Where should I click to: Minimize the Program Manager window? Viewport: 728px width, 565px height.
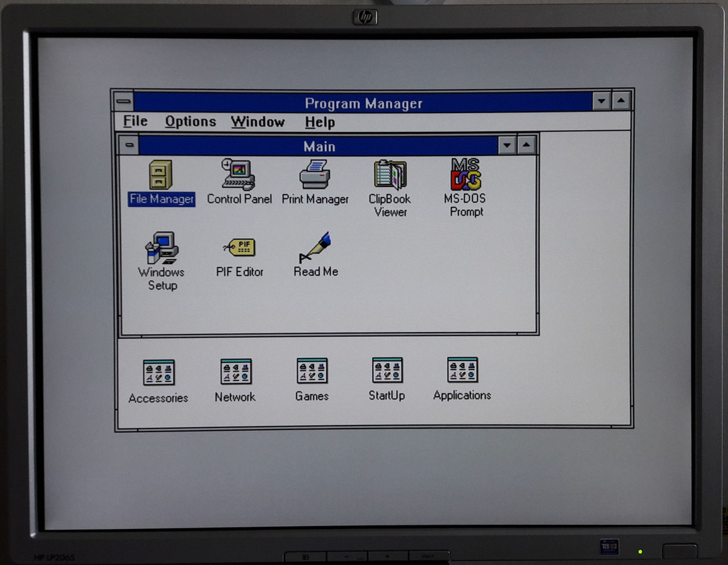pyautogui.click(x=601, y=101)
